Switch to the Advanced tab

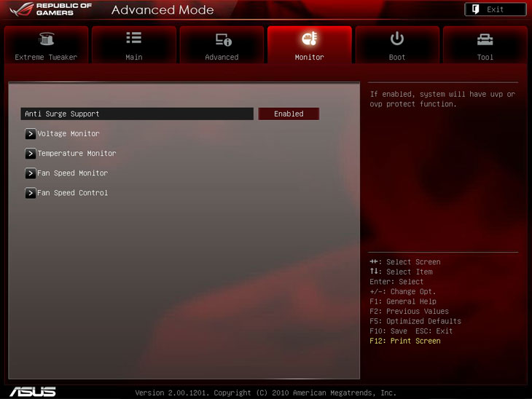point(222,45)
